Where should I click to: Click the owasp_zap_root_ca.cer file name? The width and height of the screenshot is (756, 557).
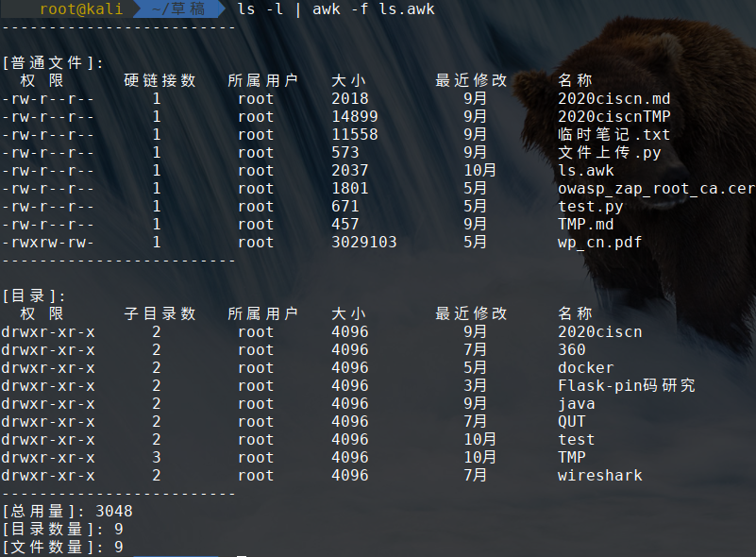click(x=655, y=189)
